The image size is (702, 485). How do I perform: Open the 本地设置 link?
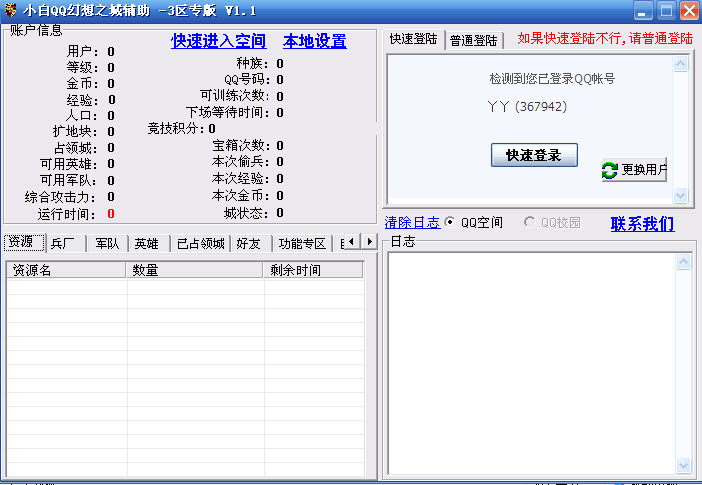pyautogui.click(x=315, y=41)
